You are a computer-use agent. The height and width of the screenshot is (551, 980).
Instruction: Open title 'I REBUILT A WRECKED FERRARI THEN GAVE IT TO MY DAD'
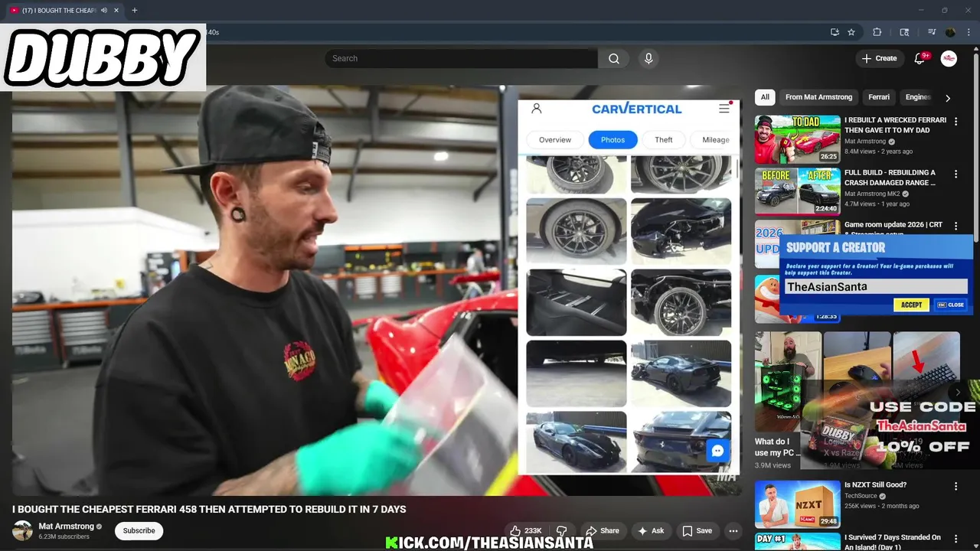click(895, 125)
